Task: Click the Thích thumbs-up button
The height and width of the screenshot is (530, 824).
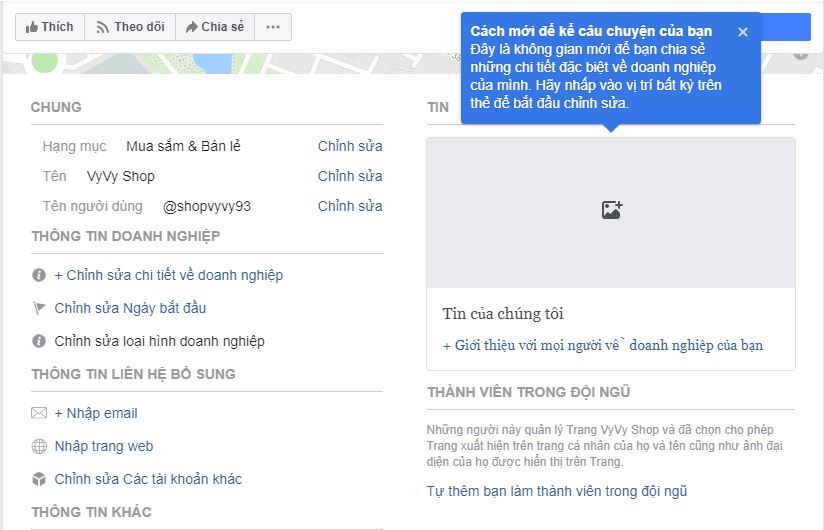Action: coord(50,27)
